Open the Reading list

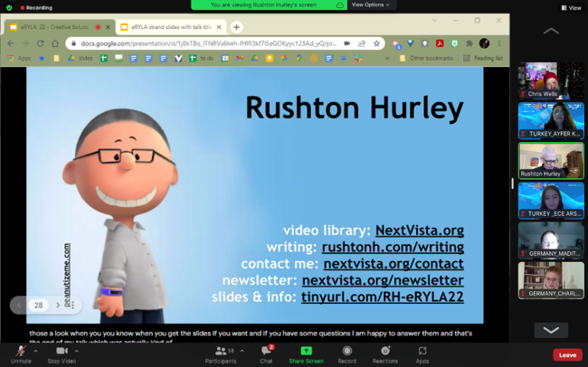tap(483, 58)
